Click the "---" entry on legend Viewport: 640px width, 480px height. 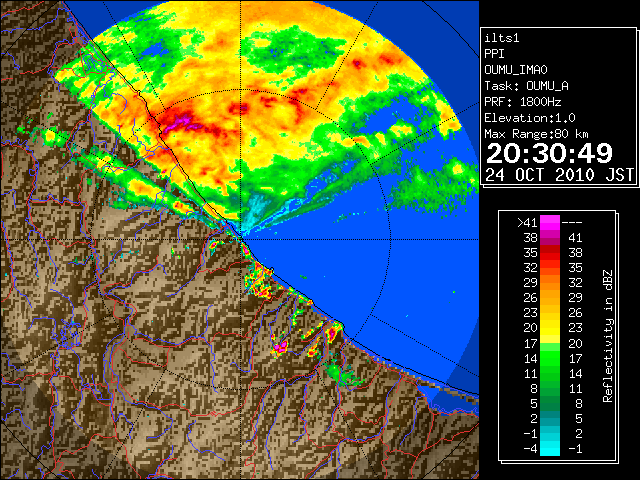572,222
